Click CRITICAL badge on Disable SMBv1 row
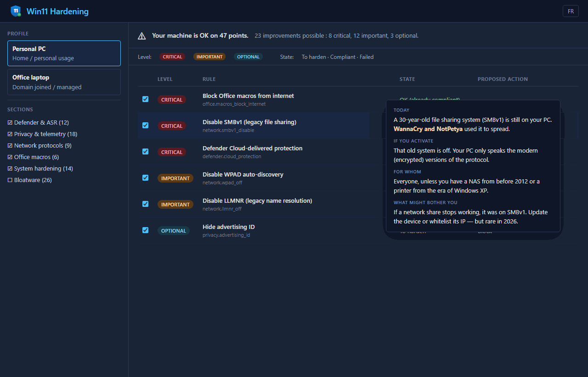The height and width of the screenshot is (377, 588). [172, 126]
